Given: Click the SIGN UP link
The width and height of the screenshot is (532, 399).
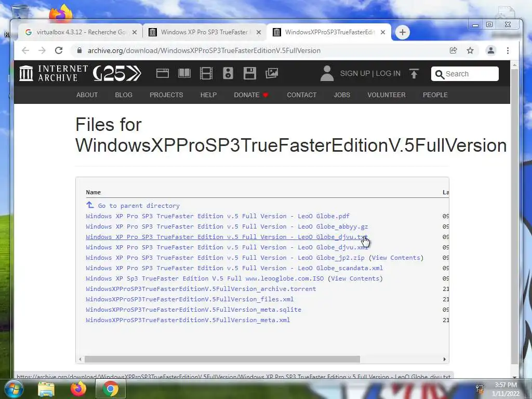Looking at the screenshot, I should 355,74.
